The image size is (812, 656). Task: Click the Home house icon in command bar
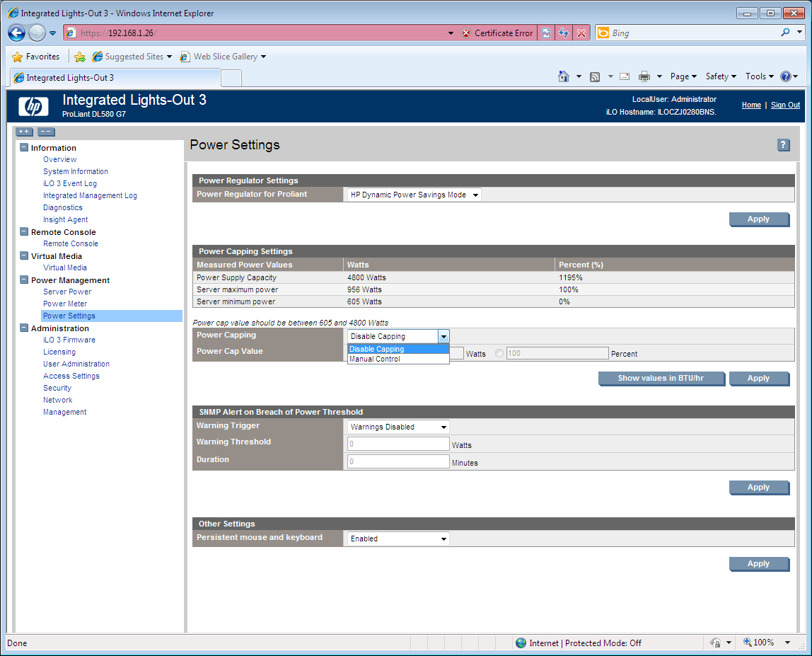pos(564,76)
